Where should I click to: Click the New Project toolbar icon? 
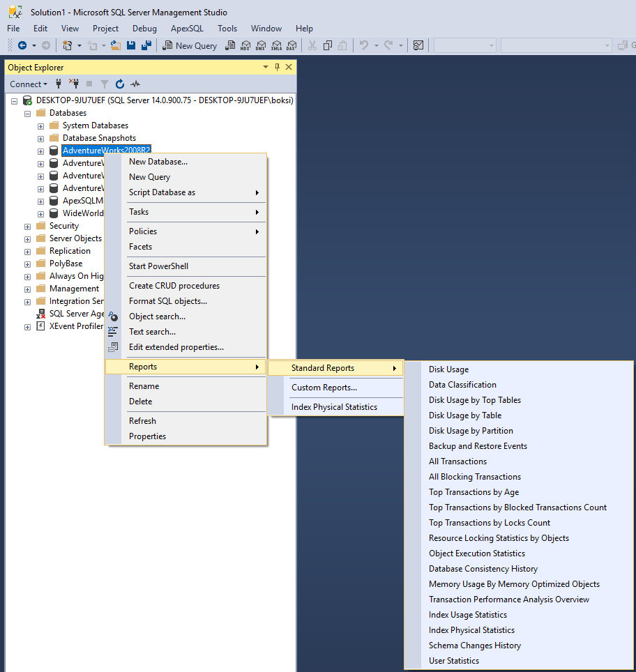coord(68,45)
